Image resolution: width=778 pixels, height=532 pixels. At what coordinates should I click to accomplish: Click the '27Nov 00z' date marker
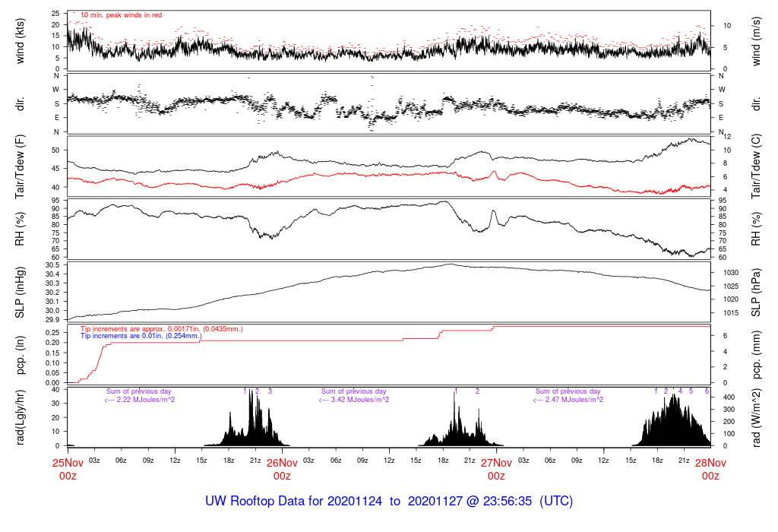tap(496, 469)
